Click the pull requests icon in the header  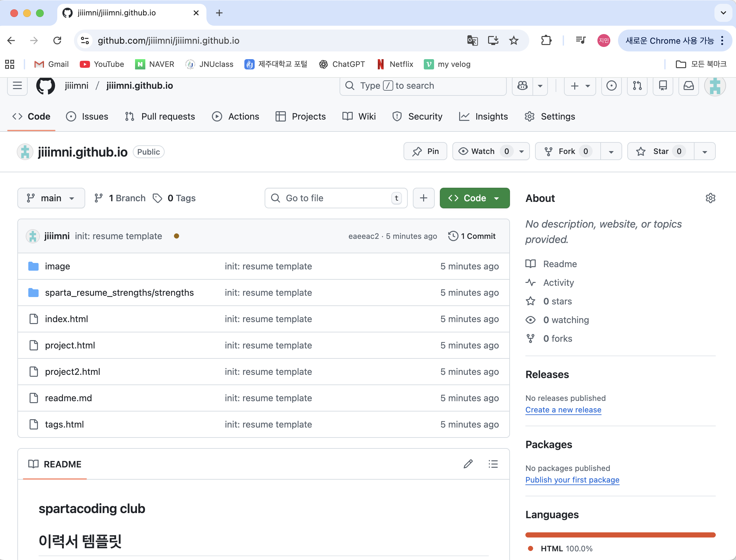click(637, 86)
